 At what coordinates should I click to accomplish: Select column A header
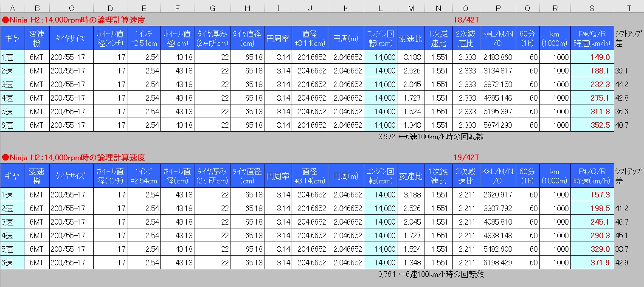(x=12, y=8)
